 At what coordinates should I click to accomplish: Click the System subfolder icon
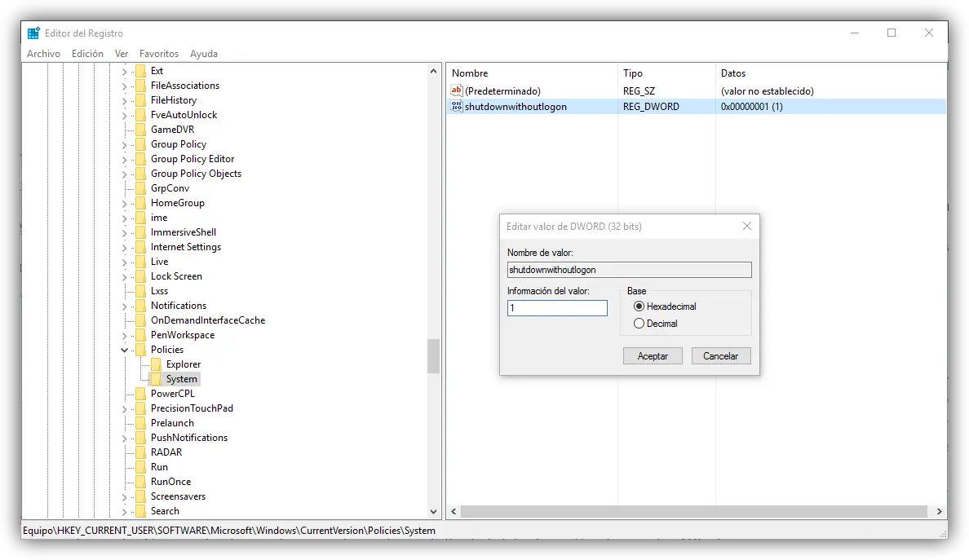[157, 379]
